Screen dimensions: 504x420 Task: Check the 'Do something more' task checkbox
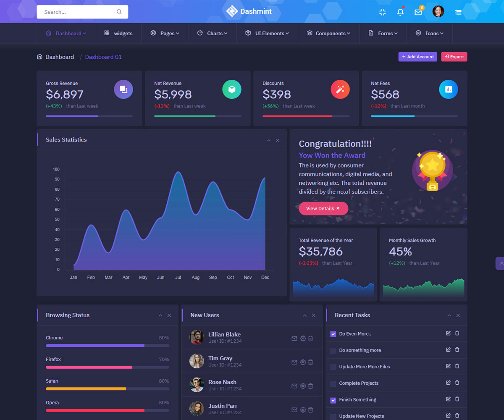(x=333, y=351)
